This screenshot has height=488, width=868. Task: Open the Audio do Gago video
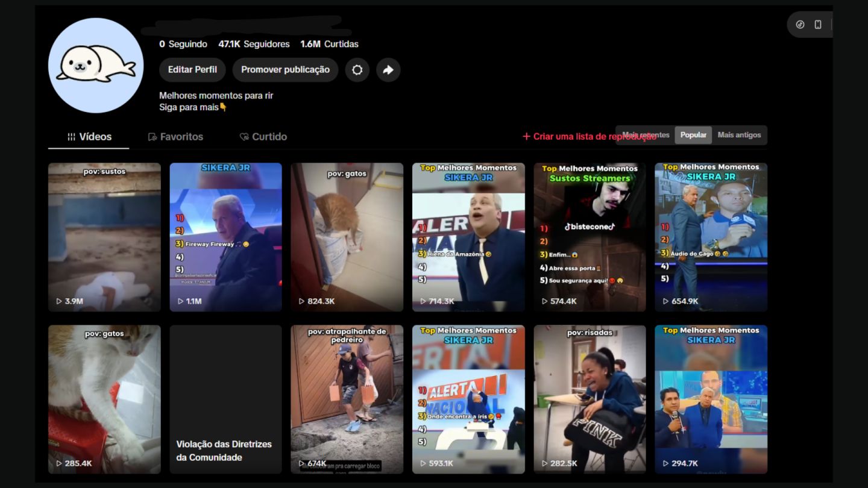[x=711, y=237]
